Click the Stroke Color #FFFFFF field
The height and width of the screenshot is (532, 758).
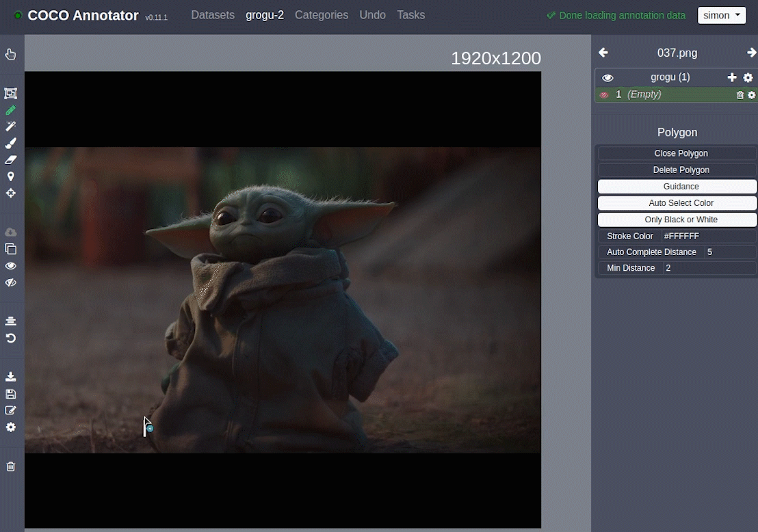click(708, 236)
